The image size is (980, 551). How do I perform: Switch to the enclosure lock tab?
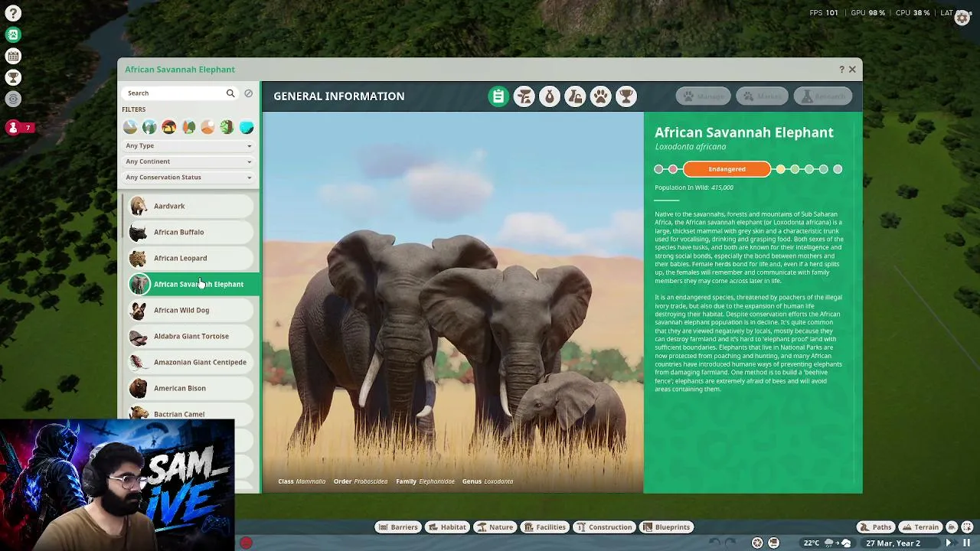point(575,96)
